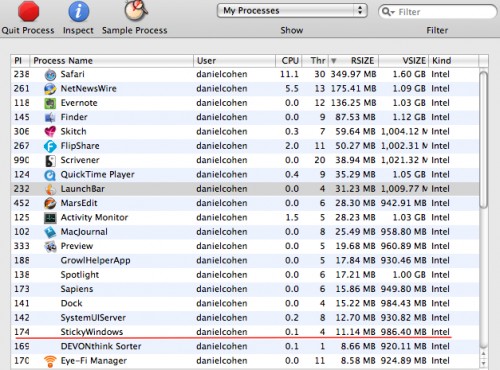Click LaunchBar's 31.23 MB RSIZE value

click(x=356, y=189)
